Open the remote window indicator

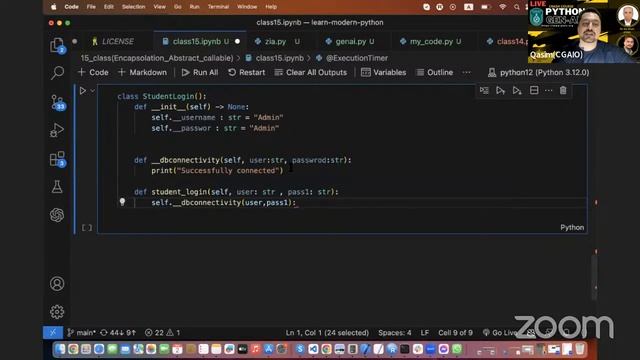pos(53,333)
